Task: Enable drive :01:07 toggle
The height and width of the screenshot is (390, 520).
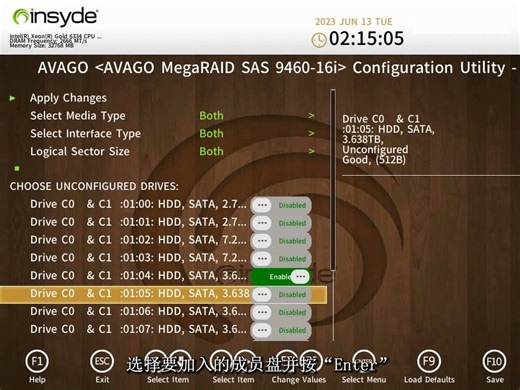Action: click(281, 330)
